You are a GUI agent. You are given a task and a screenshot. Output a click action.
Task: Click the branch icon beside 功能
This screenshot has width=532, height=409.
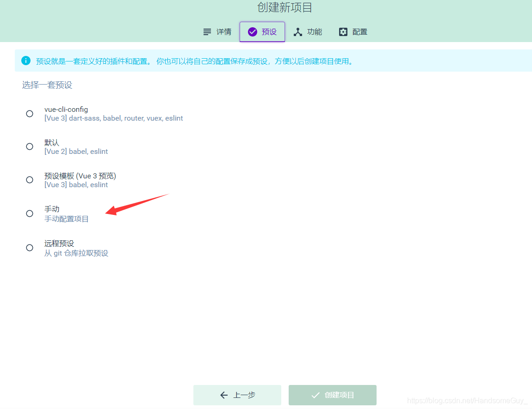click(297, 32)
